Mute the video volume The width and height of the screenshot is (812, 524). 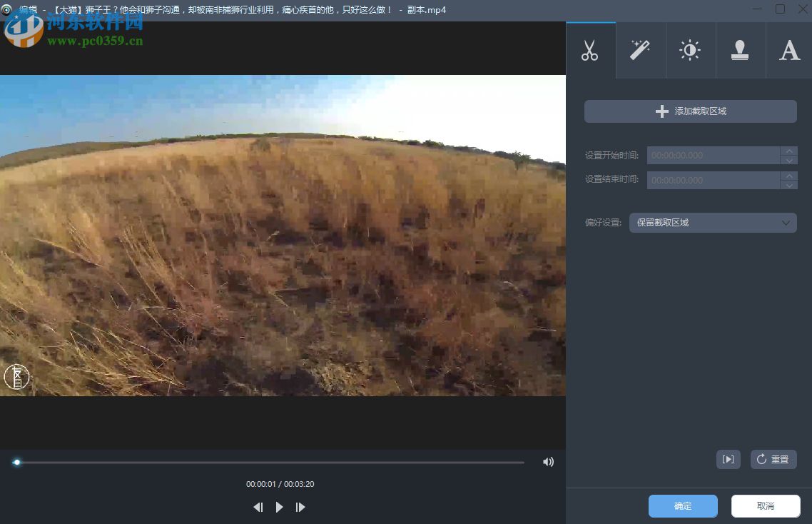point(548,462)
